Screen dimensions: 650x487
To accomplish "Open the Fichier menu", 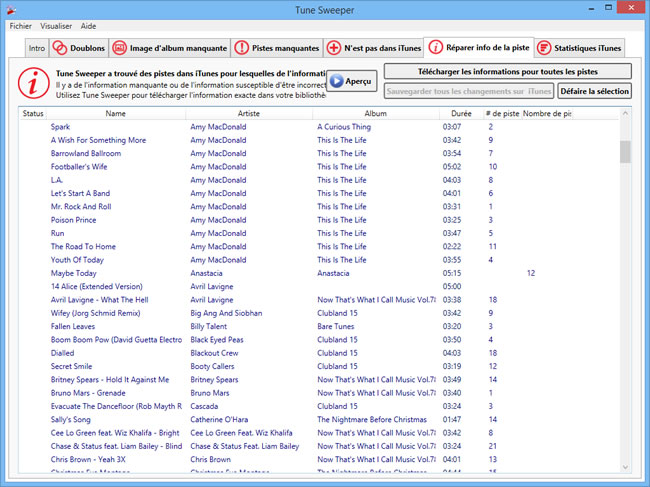I will click(21, 26).
